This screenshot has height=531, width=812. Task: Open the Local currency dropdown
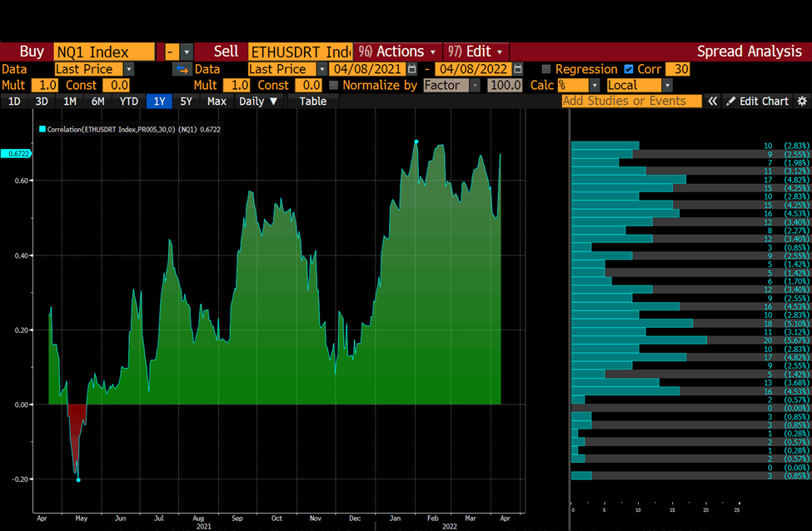(x=668, y=85)
